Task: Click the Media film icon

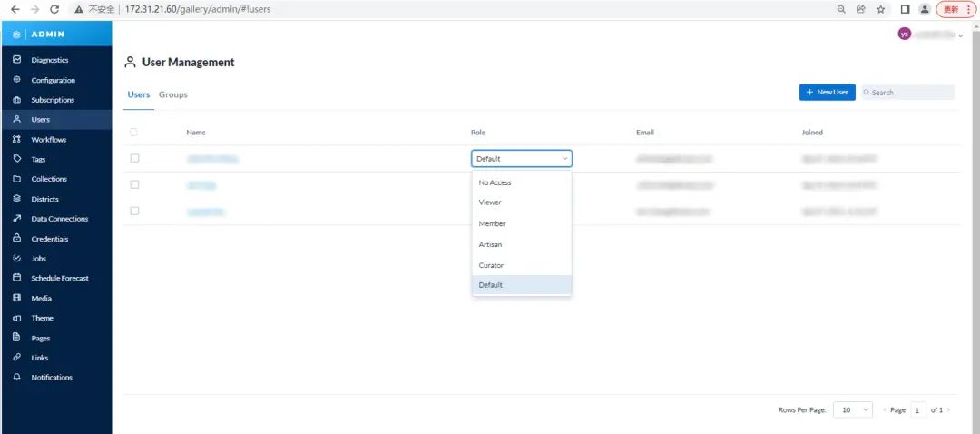Action: pyautogui.click(x=17, y=299)
